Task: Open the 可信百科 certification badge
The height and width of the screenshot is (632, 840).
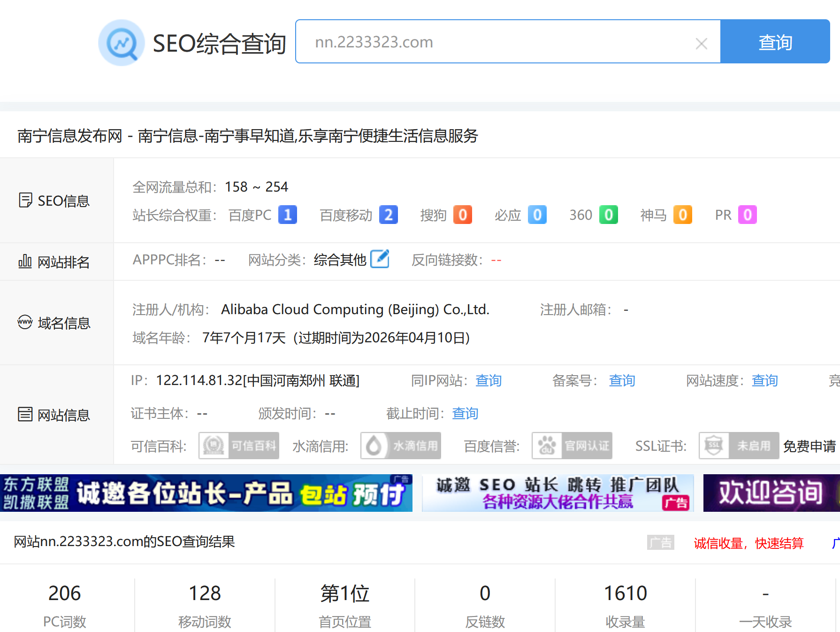Action: pyautogui.click(x=239, y=446)
